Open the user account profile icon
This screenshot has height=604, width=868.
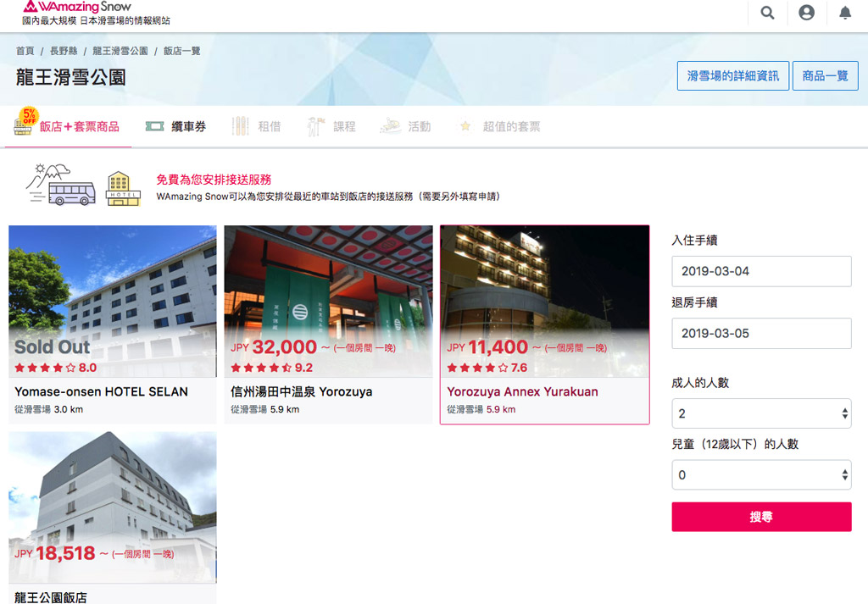click(806, 13)
